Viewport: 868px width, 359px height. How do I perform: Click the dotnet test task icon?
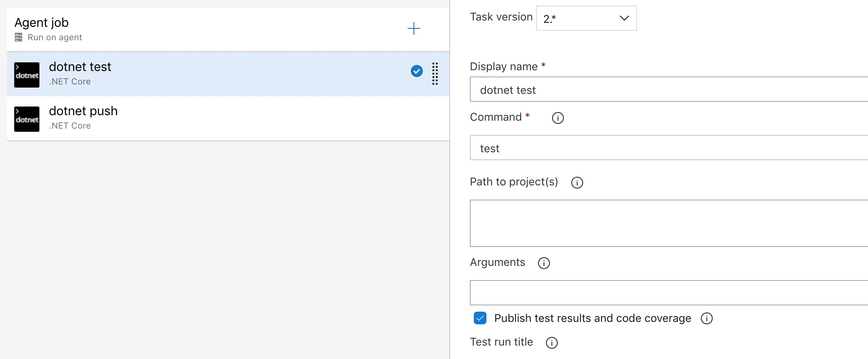tap(27, 75)
